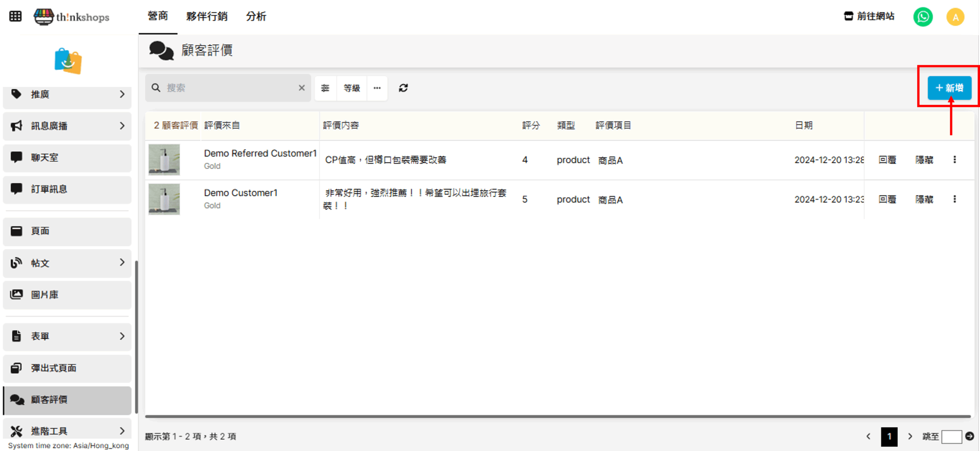Click the more options ellipsis in toolbar
The width and height of the screenshot is (980, 451).
tap(377, 88)
